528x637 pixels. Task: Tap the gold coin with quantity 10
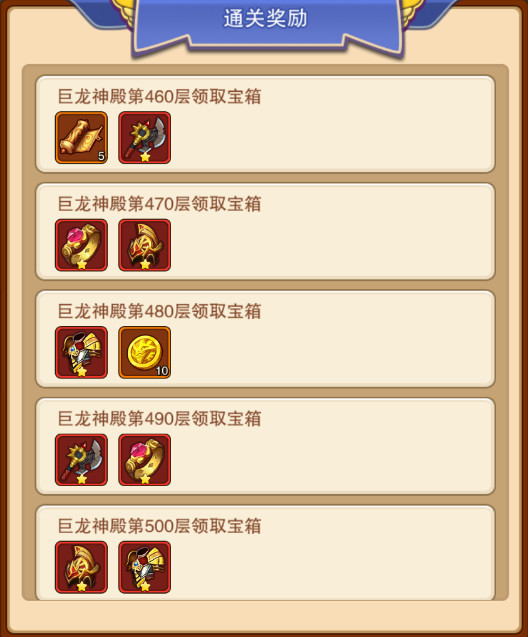[x=145, y=352]
